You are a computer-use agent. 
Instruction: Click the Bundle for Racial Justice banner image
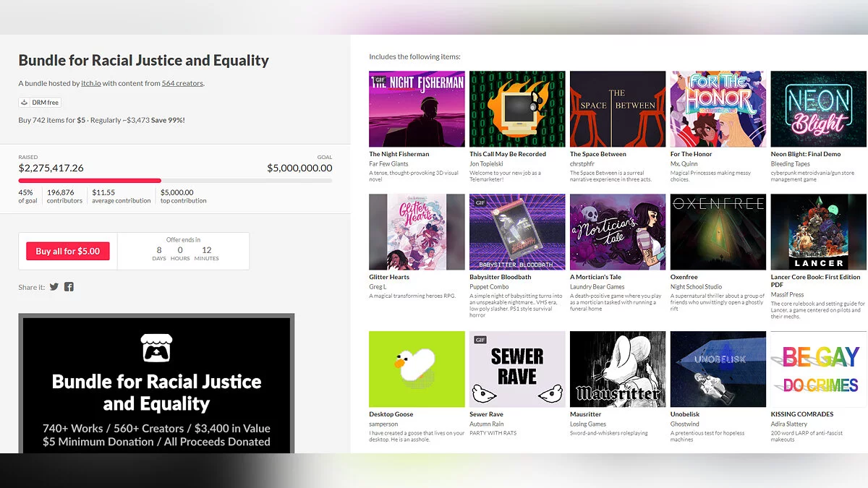156,383
